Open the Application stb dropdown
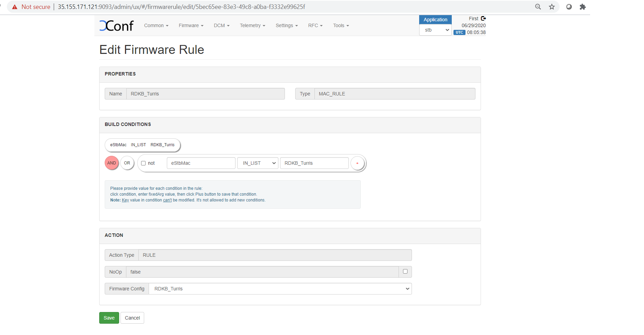The height and width of the screenshot is (335, 644). click(435, 30)
